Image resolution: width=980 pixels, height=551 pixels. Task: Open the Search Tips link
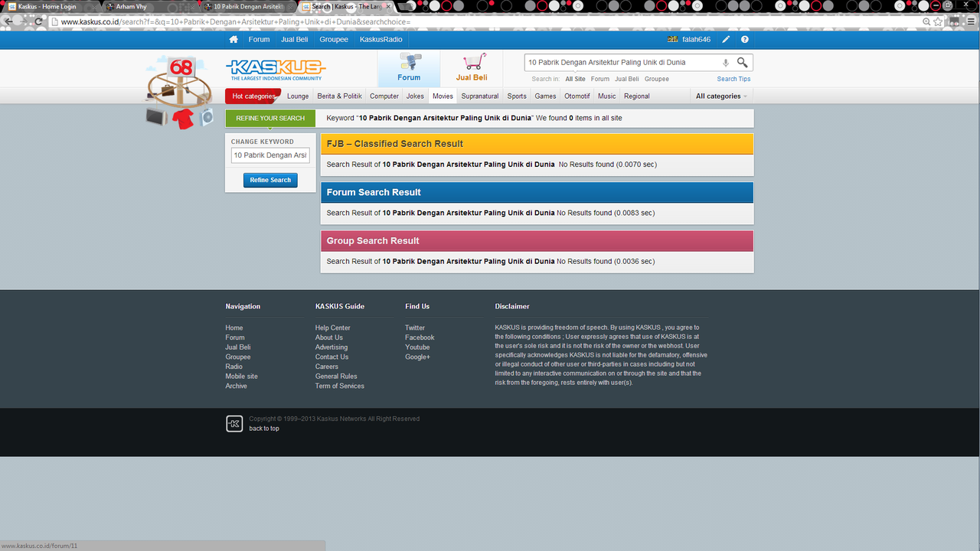coord(733,79)
